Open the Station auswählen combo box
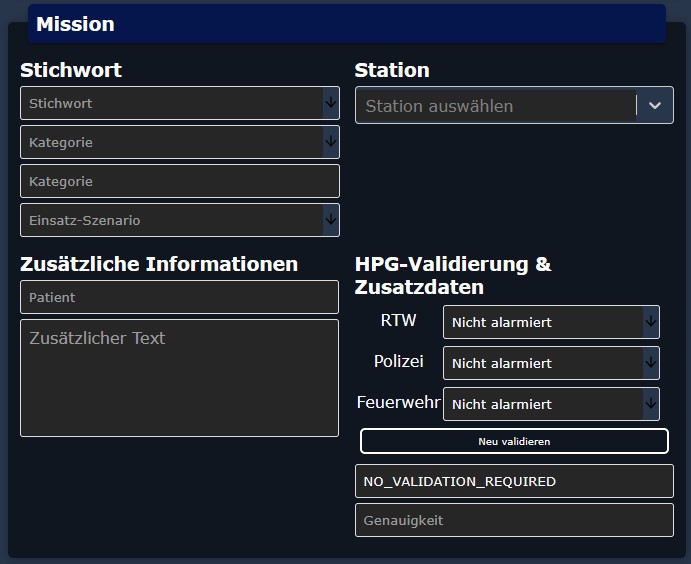This screenshot has width=691, height=564. 514,105
